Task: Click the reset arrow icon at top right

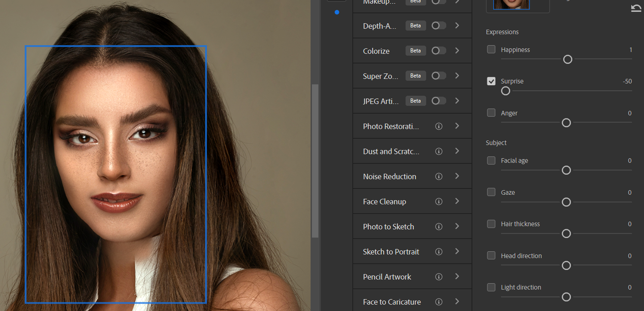Action: click(x=636, y=8)
